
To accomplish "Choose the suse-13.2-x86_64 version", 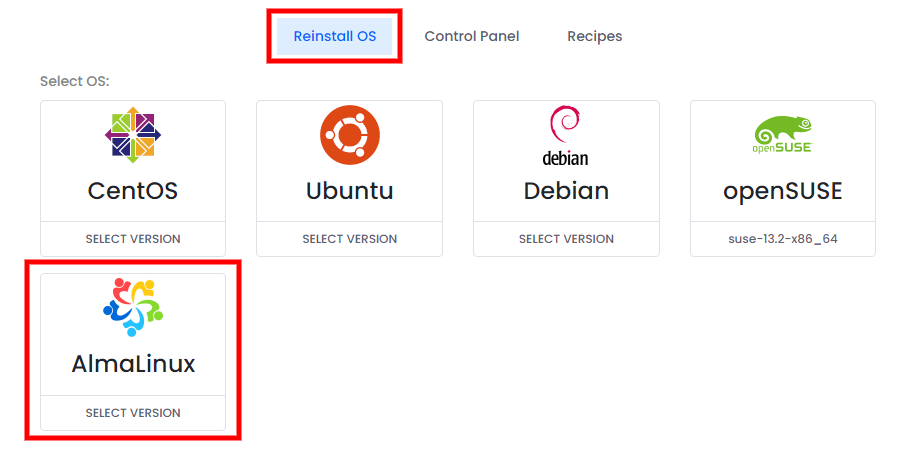I will [x=783, y=239].
